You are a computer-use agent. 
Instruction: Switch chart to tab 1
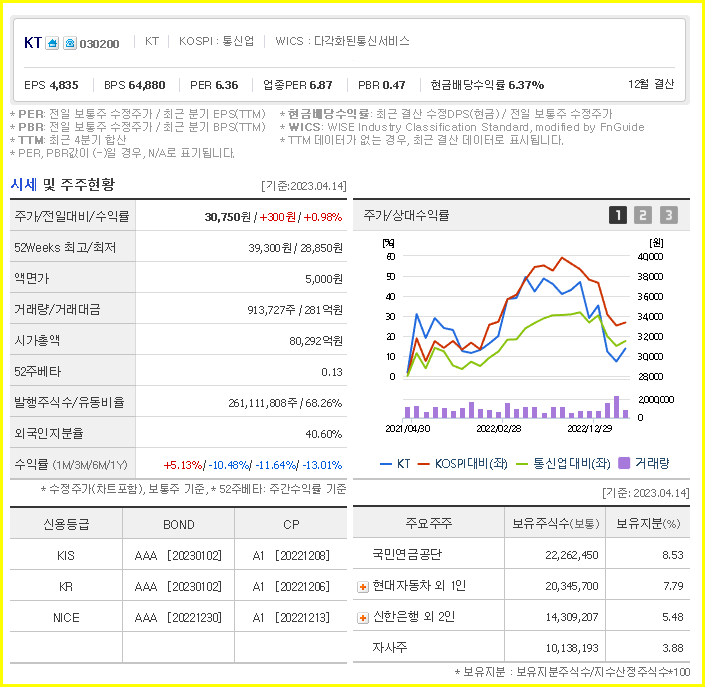[x=618, y=215]
